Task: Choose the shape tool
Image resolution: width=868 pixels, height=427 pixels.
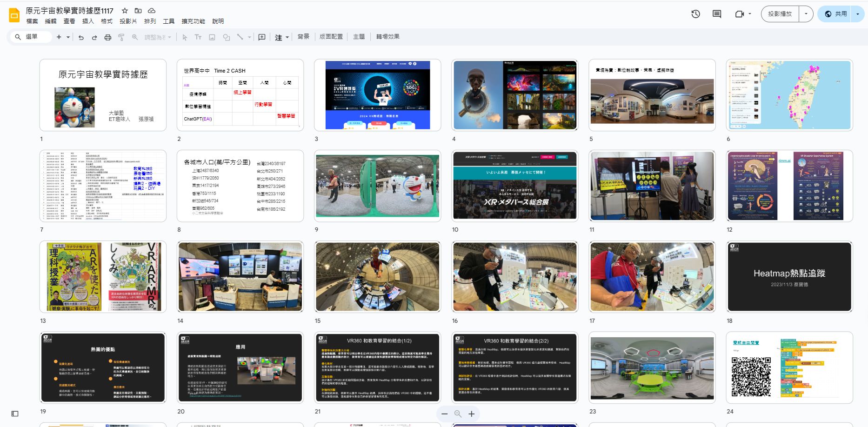Action: point(227,37)
